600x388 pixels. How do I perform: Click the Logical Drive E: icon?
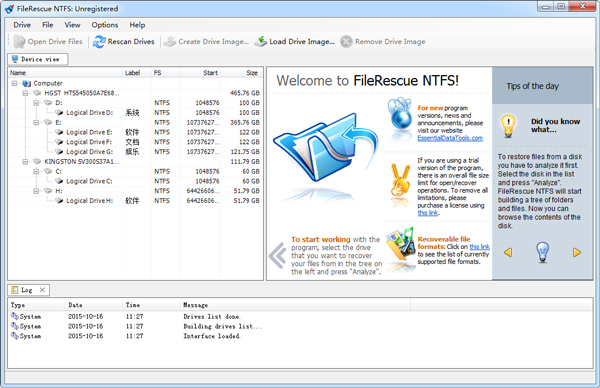point(59,132)
